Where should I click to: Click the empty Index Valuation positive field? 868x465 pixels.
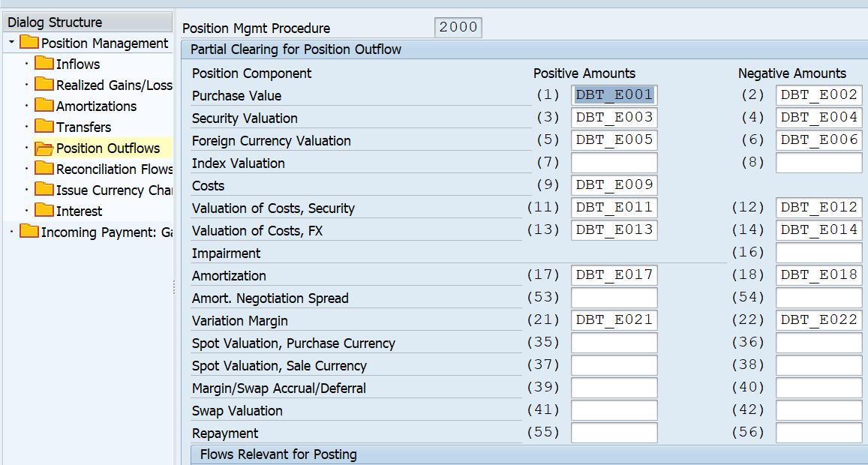pyautogui.click(x=614, y=163)
